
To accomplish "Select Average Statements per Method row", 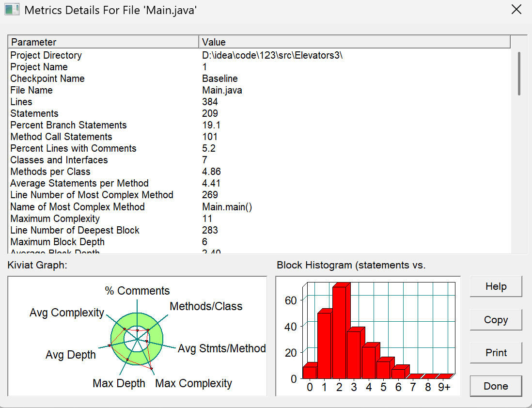I will (259, 183).
